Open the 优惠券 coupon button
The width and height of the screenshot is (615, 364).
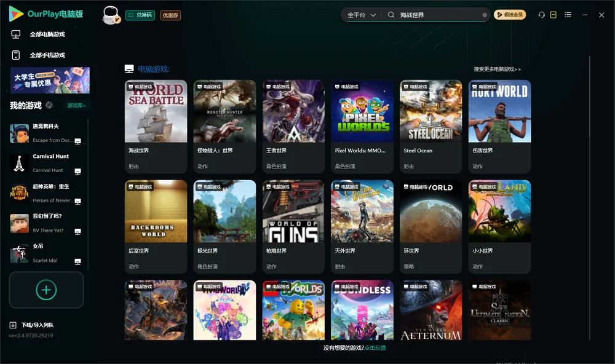170,15
